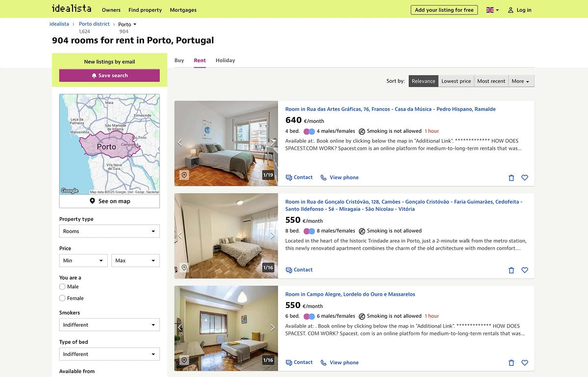The height and width of the screenshot is (377, 588).
Task: Sort results by Relevance
Action: [x=423, y=81]
